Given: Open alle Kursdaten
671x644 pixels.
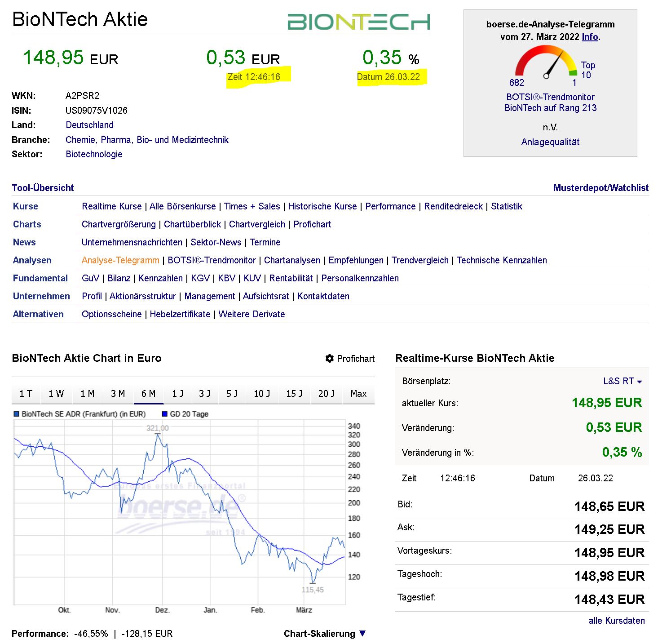Looking at the screenshot, I should (x=617, y=621).
